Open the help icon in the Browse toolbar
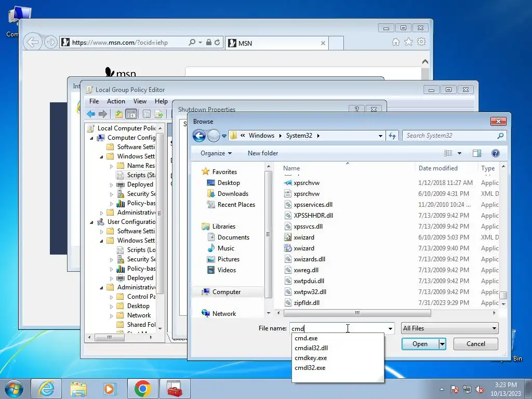This screenshot has width=532, height=399. (495, 153)
